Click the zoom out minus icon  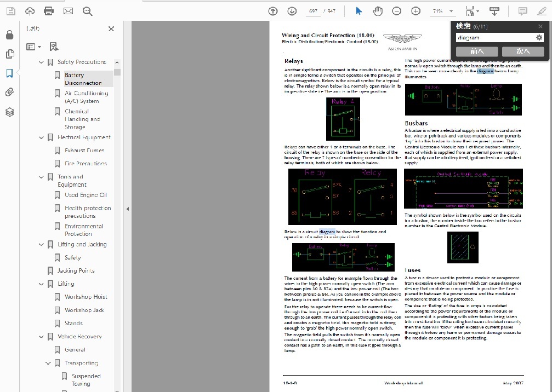(396, 11)
